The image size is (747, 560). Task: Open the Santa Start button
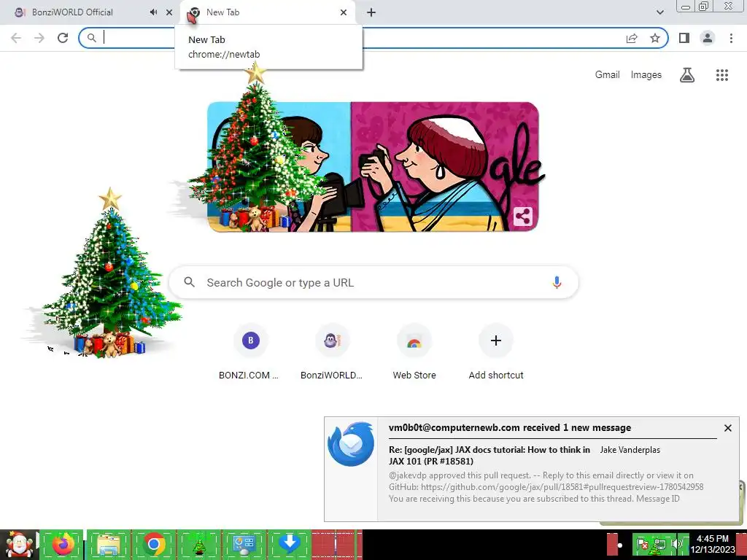[19, 545]
